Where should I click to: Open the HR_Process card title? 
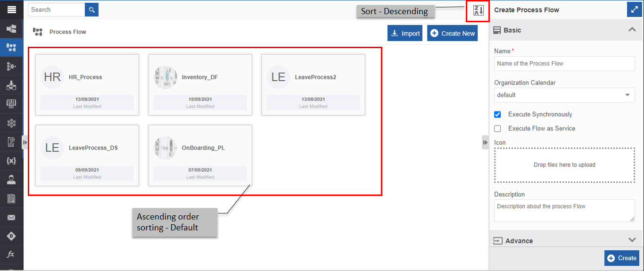pyautogui.click(x=85, y=77)
